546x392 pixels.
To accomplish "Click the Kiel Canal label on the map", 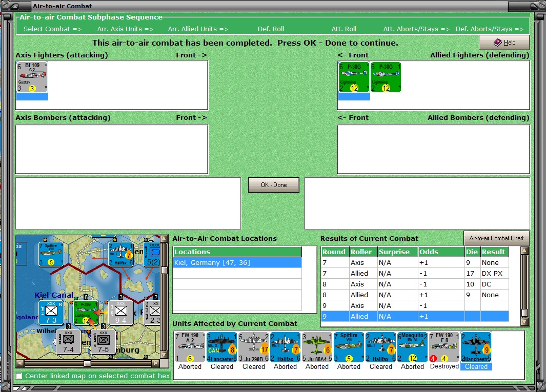I will click(x=54, y=295).
